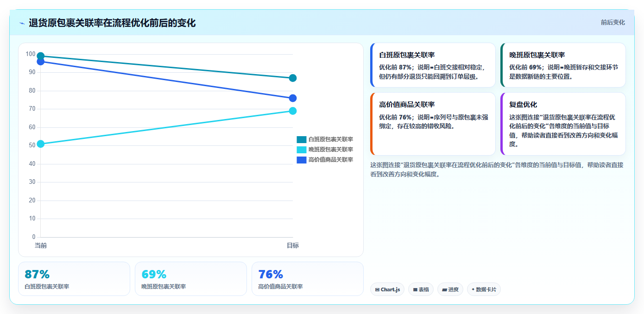
Task: Click the y-axis label 100
Action: tap(31, 54)
